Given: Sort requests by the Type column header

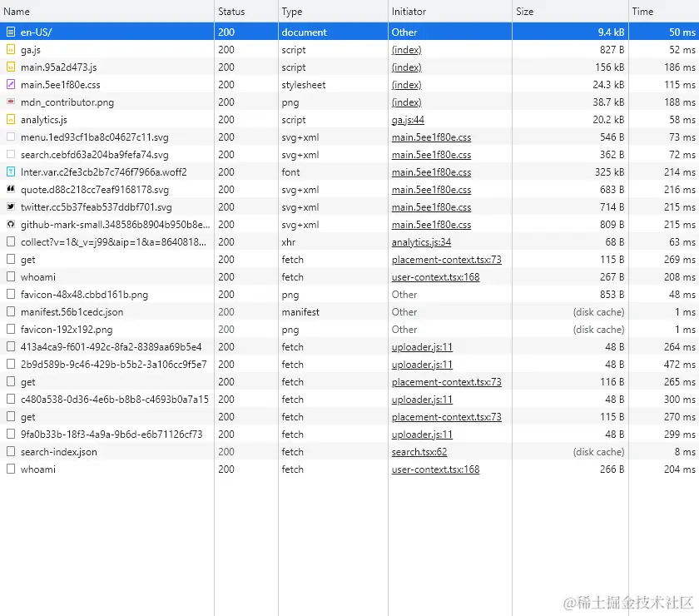Looking at the screenshot, I should click(x=333, y=11).
